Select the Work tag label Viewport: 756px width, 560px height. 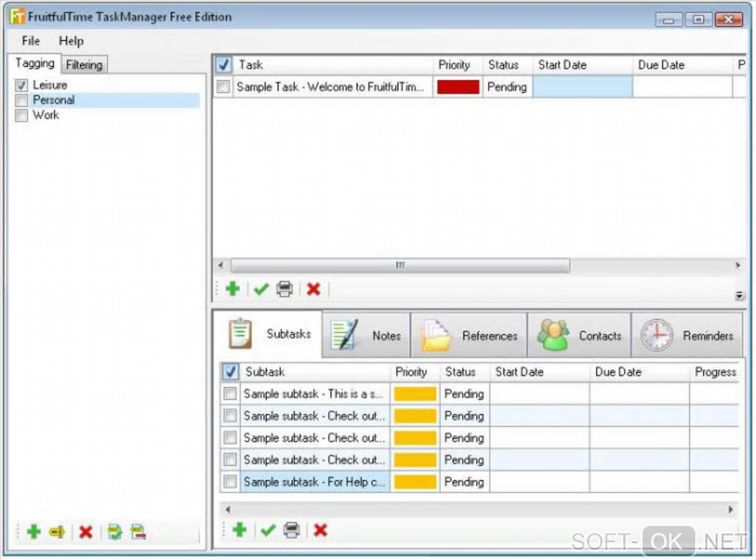click(46, 115)
